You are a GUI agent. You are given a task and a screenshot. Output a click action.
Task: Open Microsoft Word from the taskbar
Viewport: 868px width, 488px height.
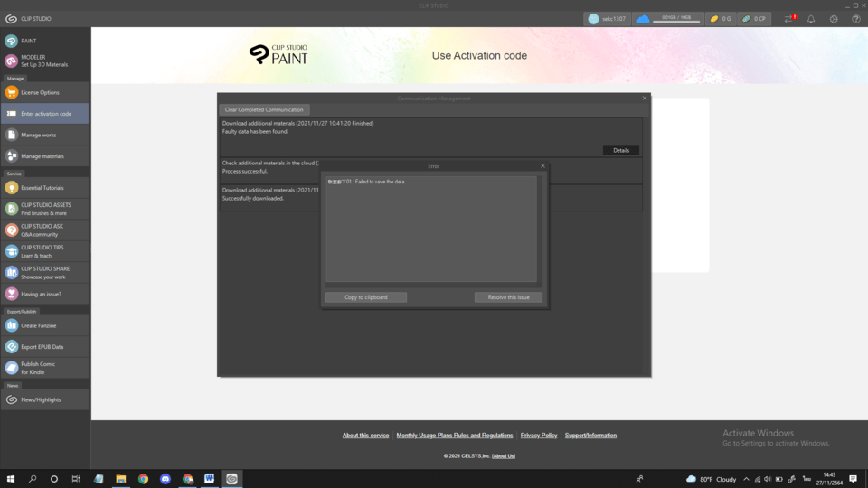point(209,479)
